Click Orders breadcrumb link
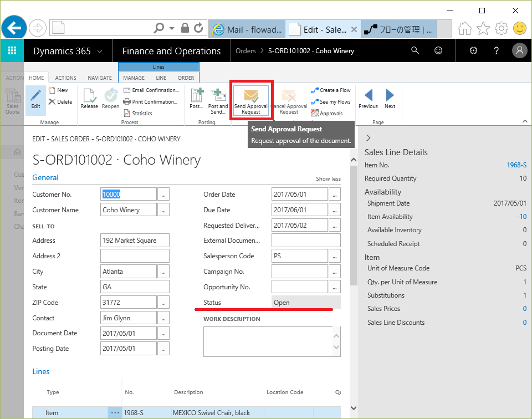The height and width of the screenshot is (419, 532). pos(245,51)
